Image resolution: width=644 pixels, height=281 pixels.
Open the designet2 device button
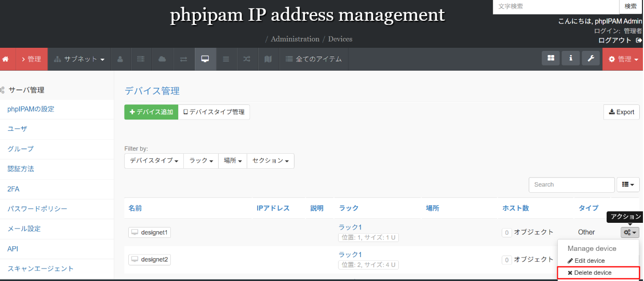(150, 259)
